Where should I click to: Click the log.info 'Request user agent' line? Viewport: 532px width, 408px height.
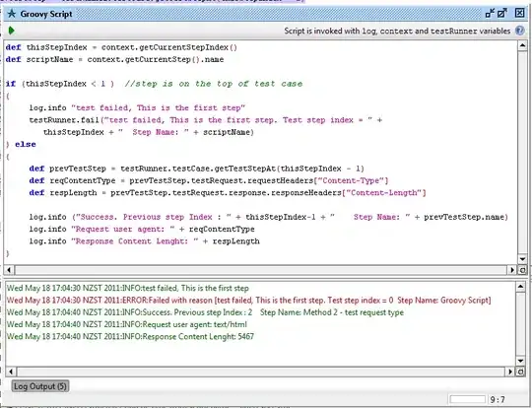142,229
